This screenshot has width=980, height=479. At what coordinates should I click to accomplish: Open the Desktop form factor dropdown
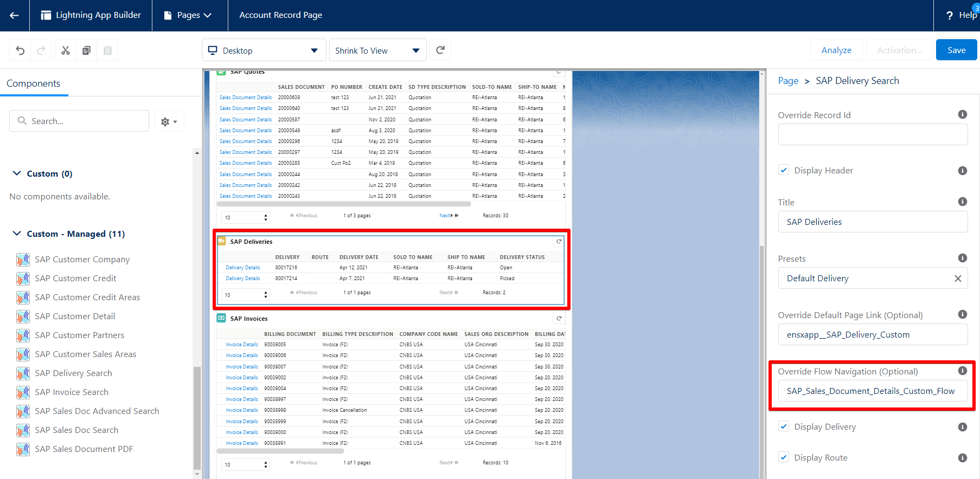pos(264,50)
